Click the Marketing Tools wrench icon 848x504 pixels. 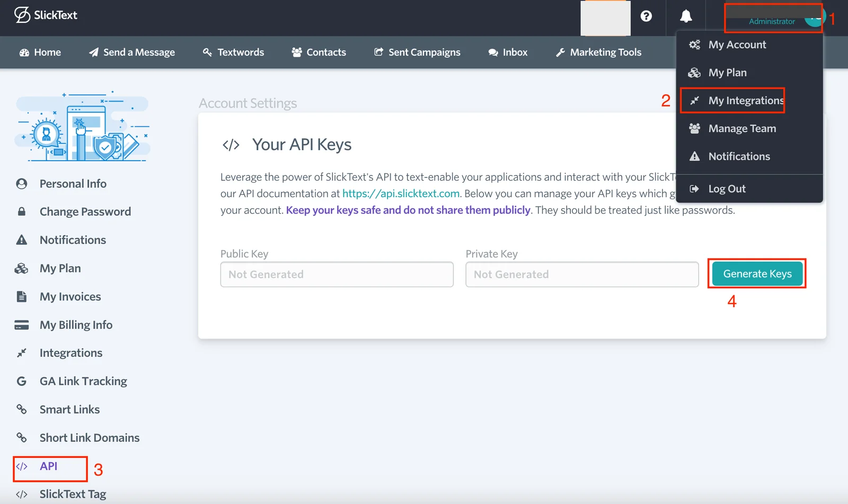point(560,52)
